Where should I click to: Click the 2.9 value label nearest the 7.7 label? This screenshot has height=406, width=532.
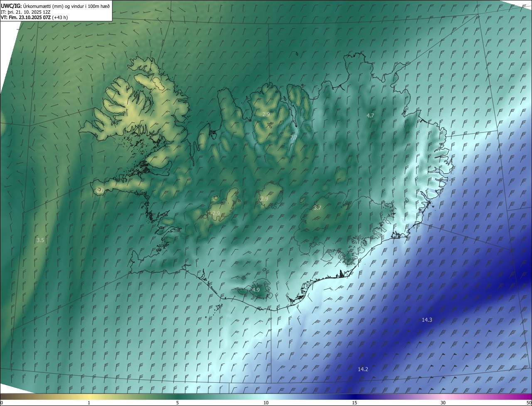pos(266,114)
